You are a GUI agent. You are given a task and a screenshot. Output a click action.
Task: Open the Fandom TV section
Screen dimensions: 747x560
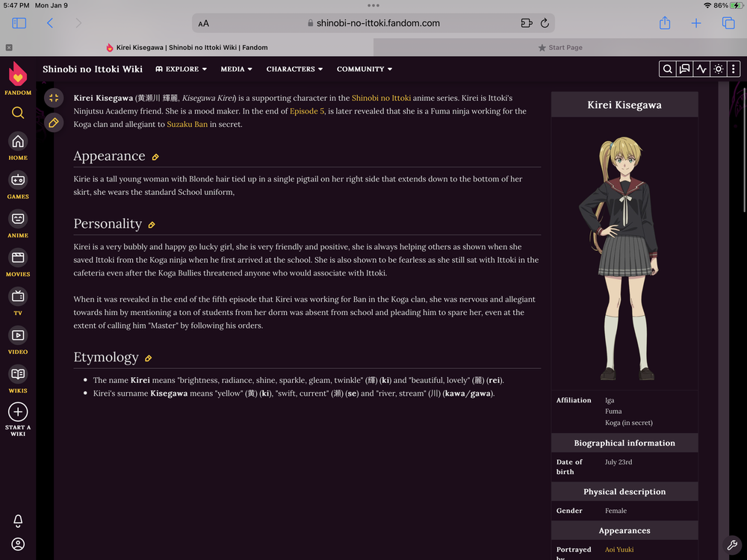pos(18,302)
